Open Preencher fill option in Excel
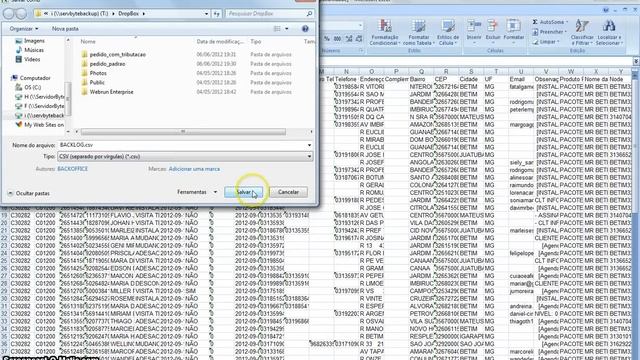 pos(550,32)
